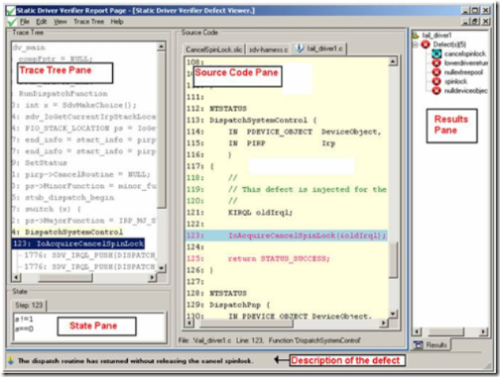Click Source Code horizontal scroll left arrow
Image resolution: width=500 pixels, height=377 pixels.
pos(190,323)
